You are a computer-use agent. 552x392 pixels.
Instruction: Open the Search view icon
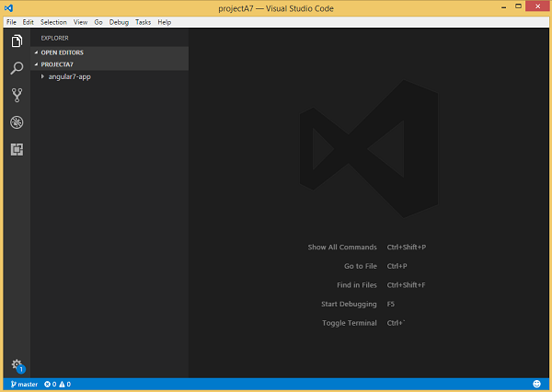tap(17, 68)
